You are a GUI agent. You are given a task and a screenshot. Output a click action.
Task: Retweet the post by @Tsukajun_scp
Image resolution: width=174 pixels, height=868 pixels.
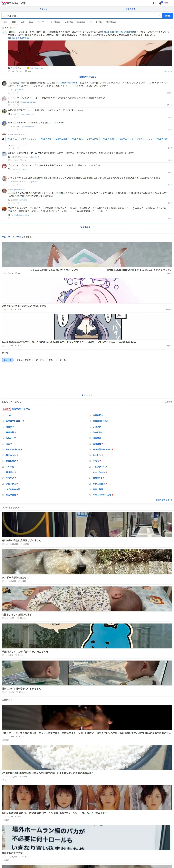13,173
